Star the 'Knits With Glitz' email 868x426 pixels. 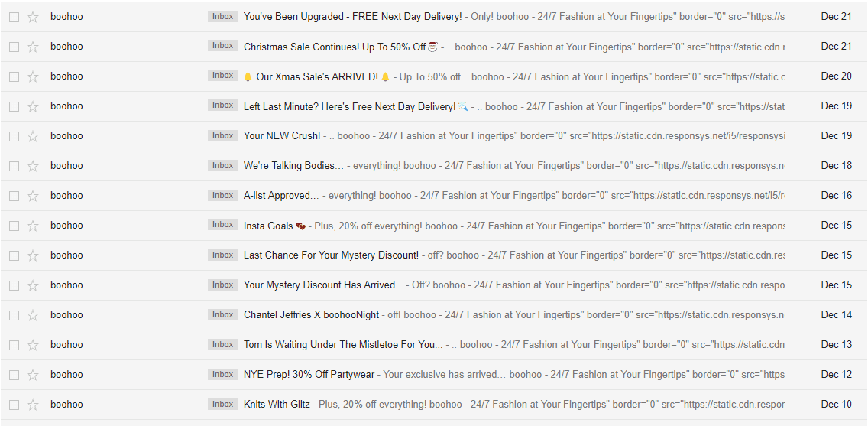[x=33, y=405]
